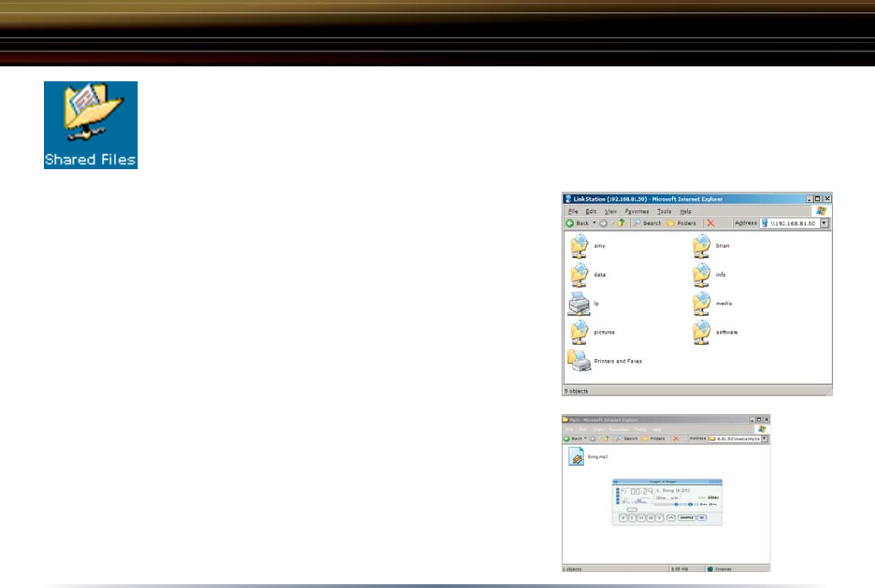
Task: Click Internet zone in Mp3s status bar
Action: coord(719,569)
